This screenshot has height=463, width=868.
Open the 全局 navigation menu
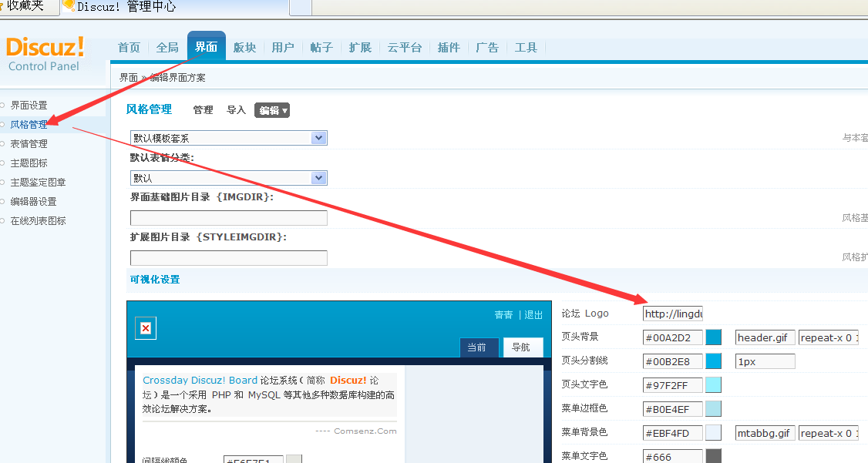(x=167, y=48)
